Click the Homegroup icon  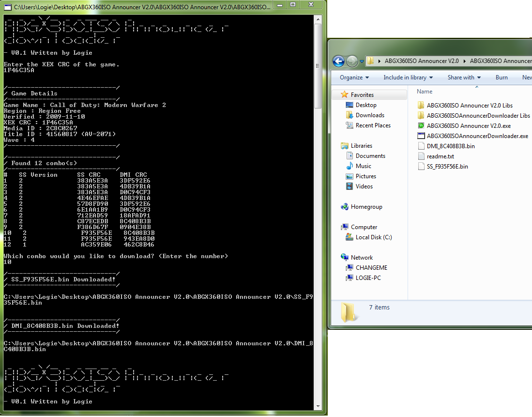[344, 207]
